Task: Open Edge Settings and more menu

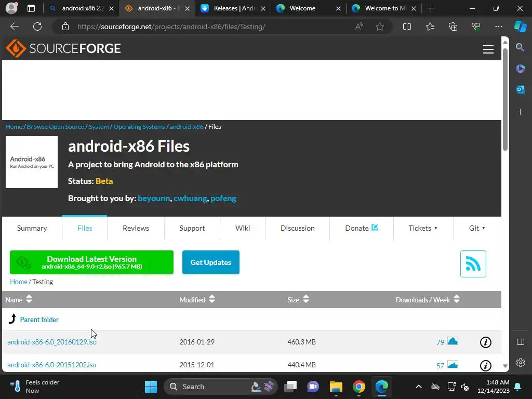Action: 498,26
